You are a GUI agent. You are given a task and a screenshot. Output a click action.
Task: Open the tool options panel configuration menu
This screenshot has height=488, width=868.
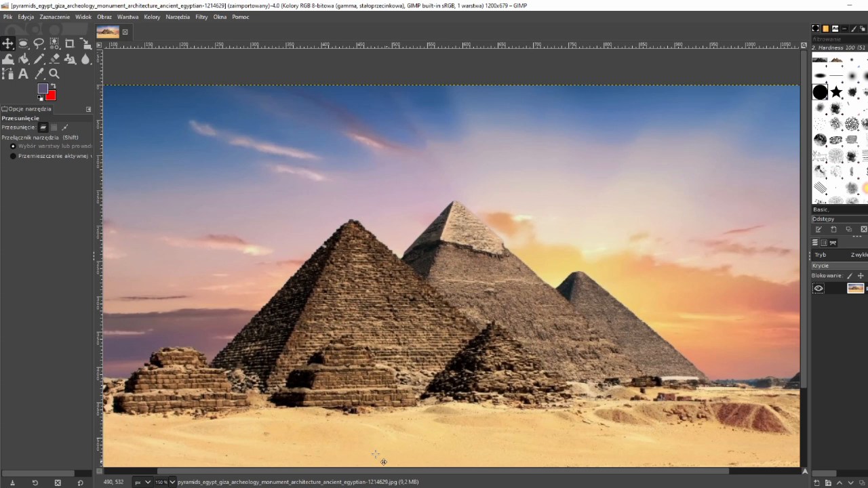(x=88, y=109)
